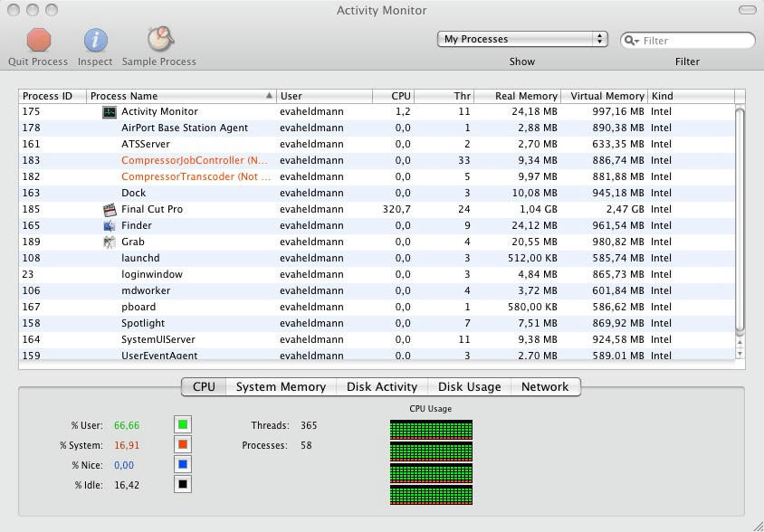This screenshot has width=764, height=532.
Task: Sort by the Process ID column header
Action: tap(53, 96)
